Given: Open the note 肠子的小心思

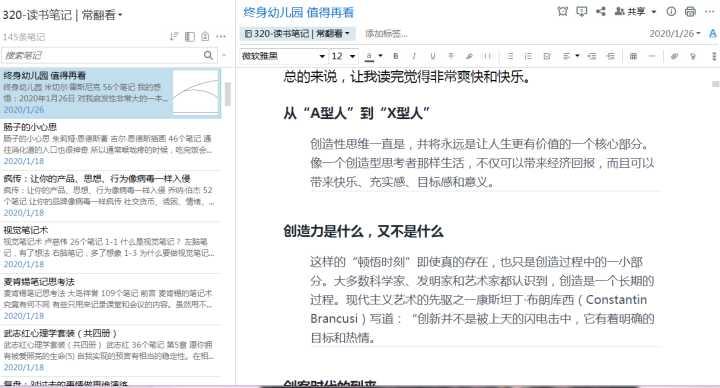Looking at the screenshot, I should [x=111, y=144].
